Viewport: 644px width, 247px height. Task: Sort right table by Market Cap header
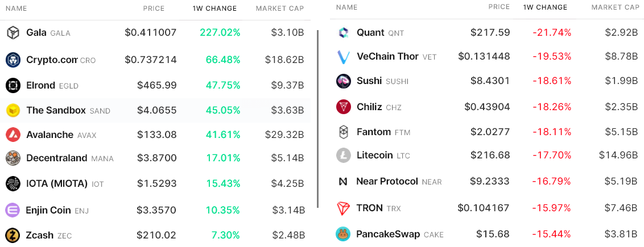pos(615,7)
